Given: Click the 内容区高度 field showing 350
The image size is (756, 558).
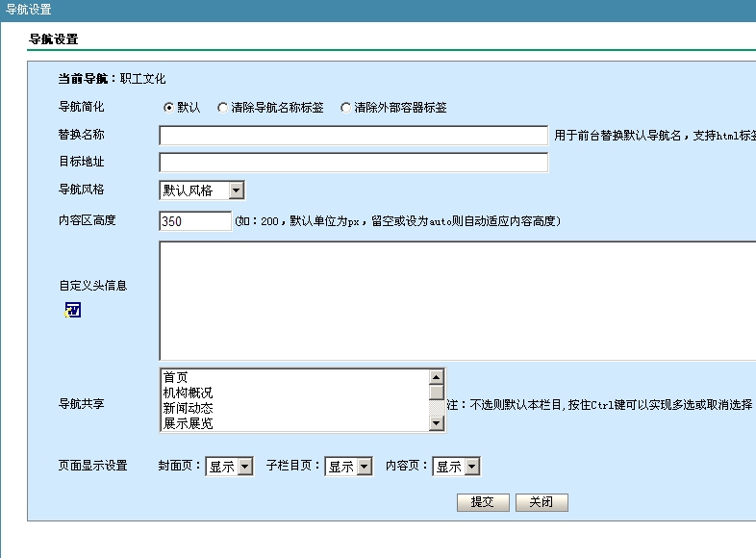Looking at the screenshot, I should 195,221.
